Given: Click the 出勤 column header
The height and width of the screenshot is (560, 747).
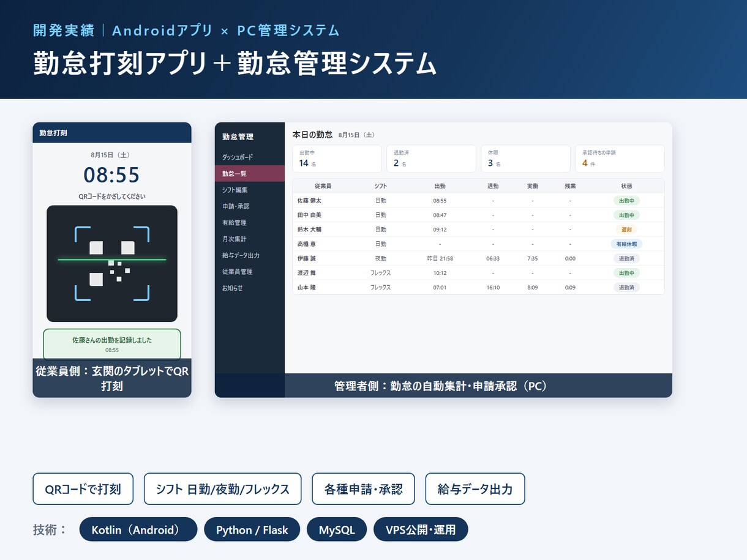Looking at the screenshot, I should pyautogui.click(x=440, y=186).
